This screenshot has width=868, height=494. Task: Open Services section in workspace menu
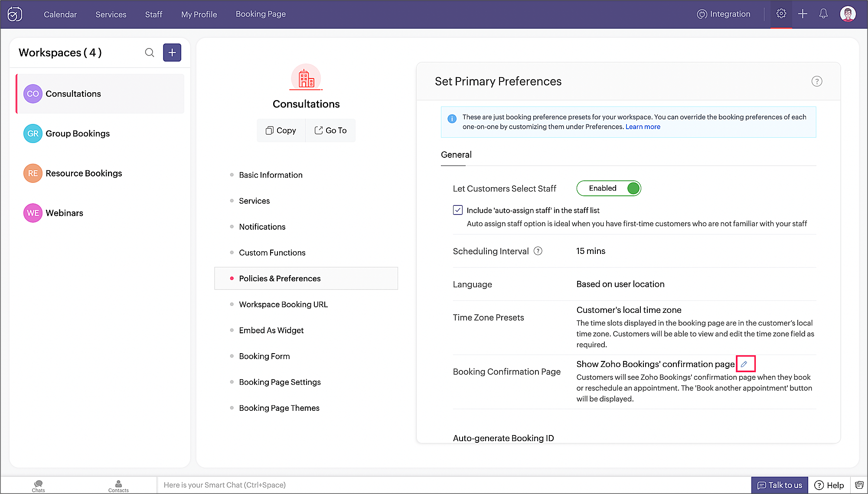click(x=254, y=201)
